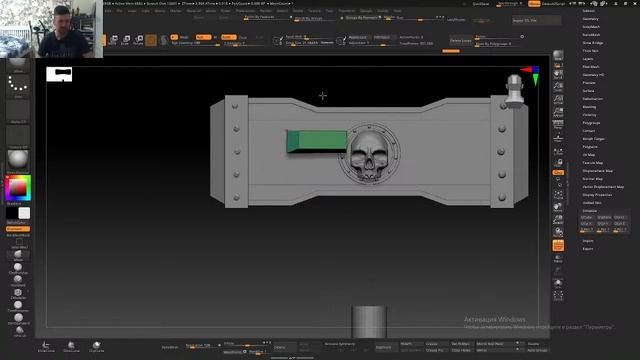This screenshot has width=640, height=360.
Task: Toggle the PolyF line fill display
Action: coord(558,245)
